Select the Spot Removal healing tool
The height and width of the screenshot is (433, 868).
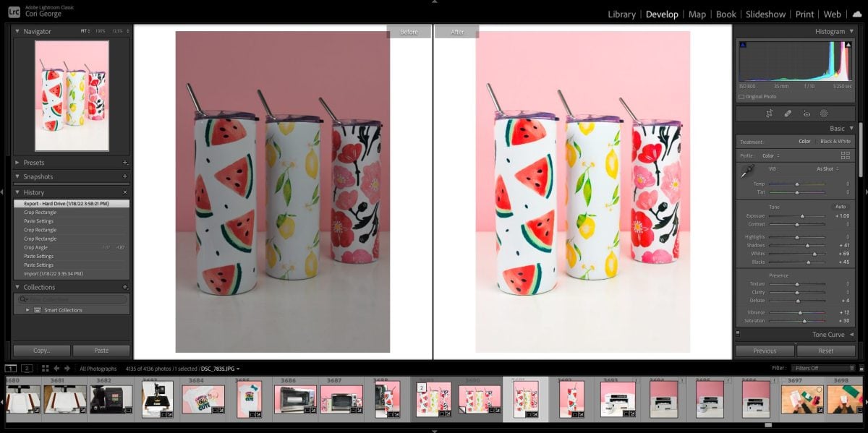coord(788,113)
